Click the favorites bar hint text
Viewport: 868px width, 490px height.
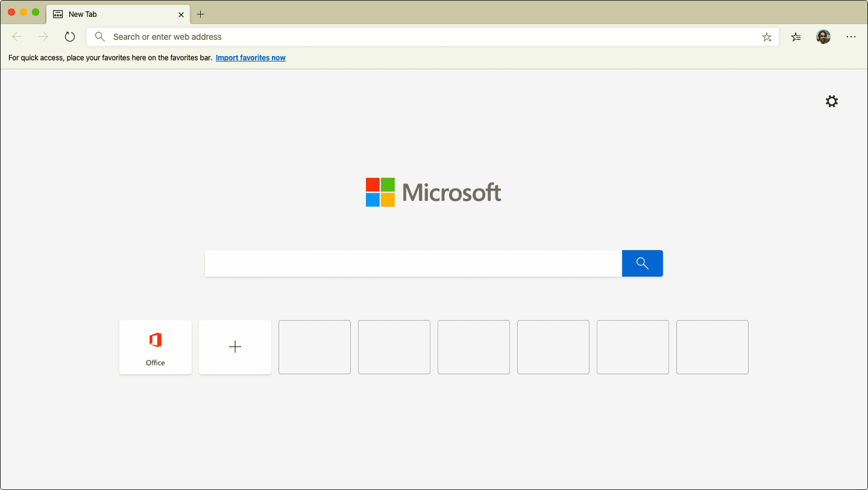tap(110, 58)
